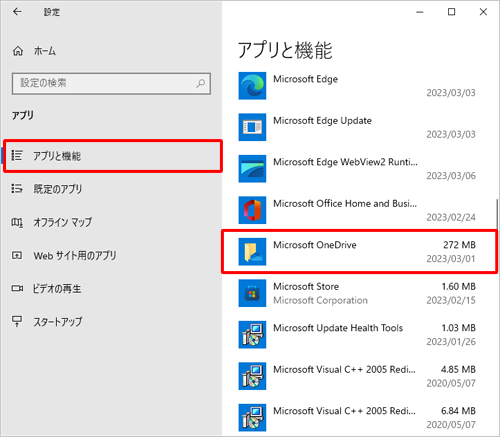Viewport: 500px width, 437px height.
Task: Click the アプリと機能 page heading
Action: (285, 50)
